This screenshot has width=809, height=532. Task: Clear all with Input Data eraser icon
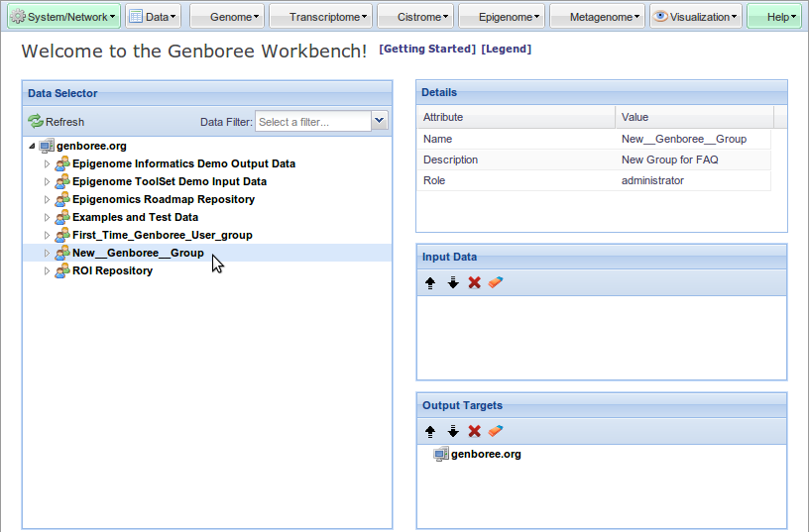(x=497, y=283)
